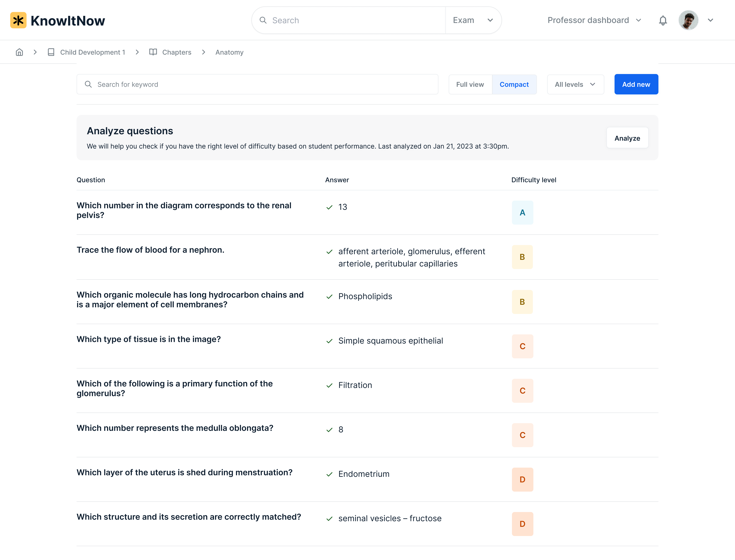This screenshot has width=735, height=560.
Task: Click the 'Analyze questions' heading
Action: tap(130, 131)
